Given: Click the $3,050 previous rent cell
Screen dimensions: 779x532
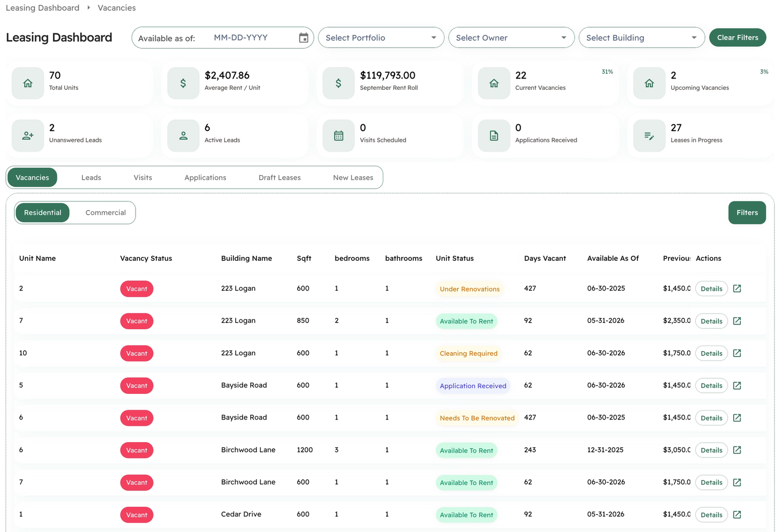Looking at the screenshot, I should (x=677, y=450).
